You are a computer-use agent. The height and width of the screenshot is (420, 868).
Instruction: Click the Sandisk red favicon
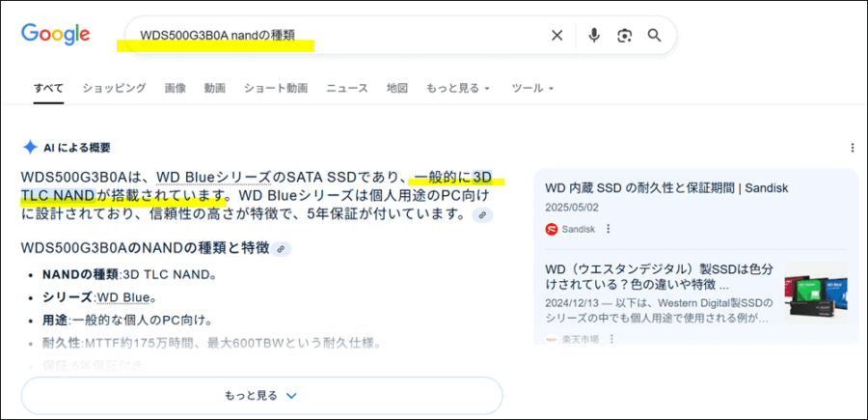(x=552, y=229)
